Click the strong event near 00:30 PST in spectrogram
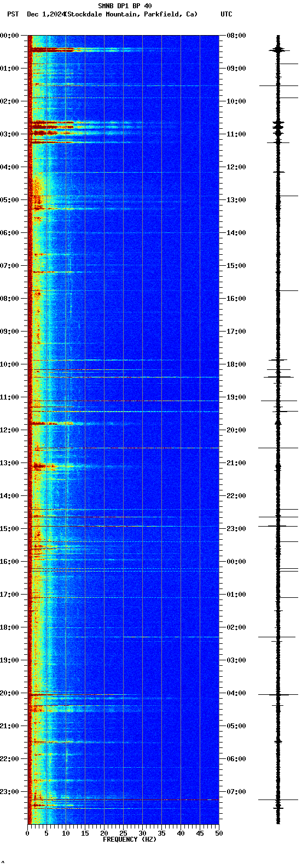The width and height of the screenshot is (302, 868). 52,50
